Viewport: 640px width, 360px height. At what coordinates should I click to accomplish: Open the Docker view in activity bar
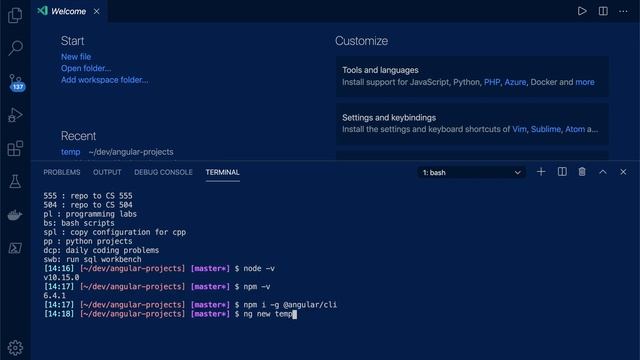15,215
